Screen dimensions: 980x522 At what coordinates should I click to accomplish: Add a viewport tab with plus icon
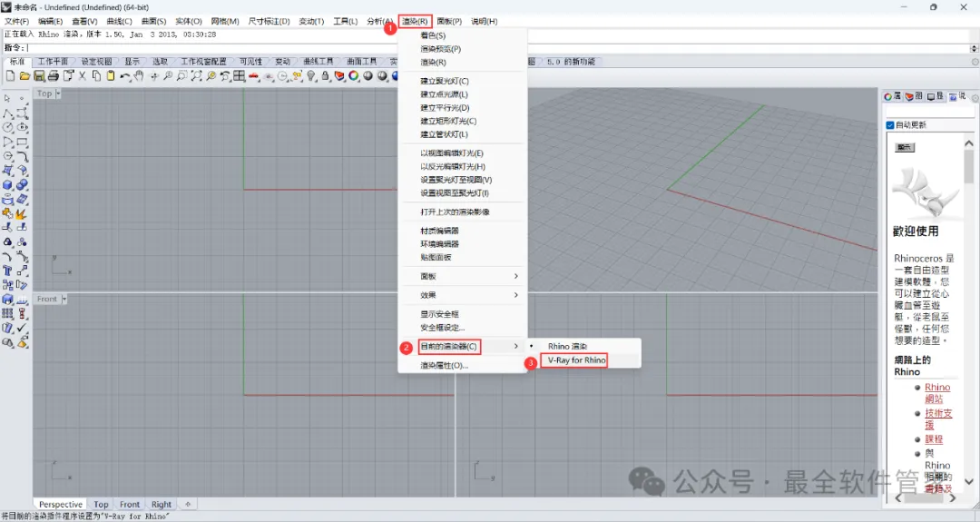(x=188, y=504)
